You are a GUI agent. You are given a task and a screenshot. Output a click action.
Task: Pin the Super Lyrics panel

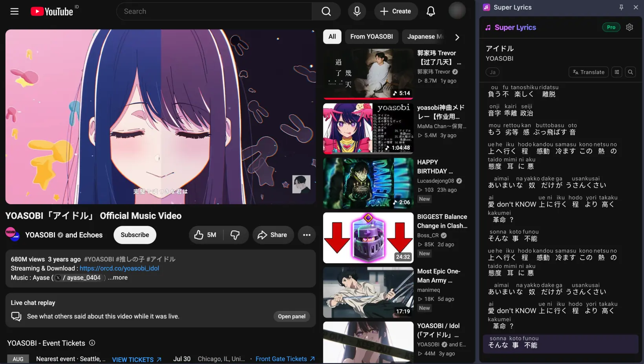click(621, 7)
